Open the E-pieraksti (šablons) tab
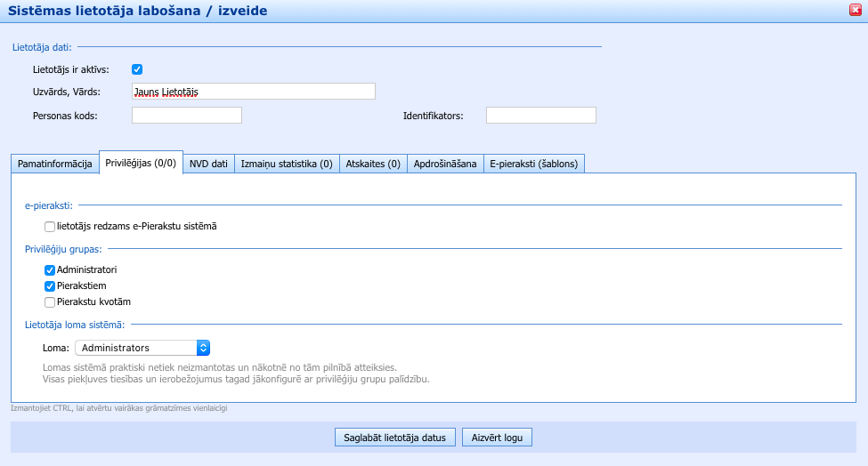Image resolution: width=868 pixels, height=466 pixels. coord(533,164)
